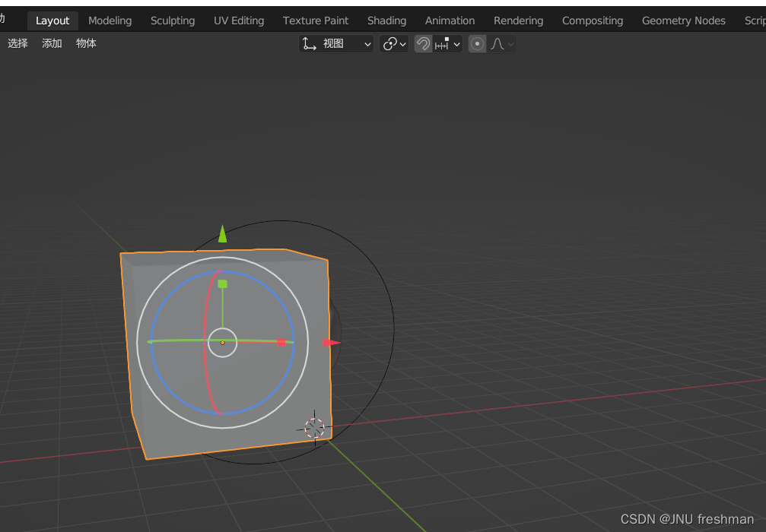Open the 选择 (Select) menu
766x532 pixels.
[x=17, y=43]
